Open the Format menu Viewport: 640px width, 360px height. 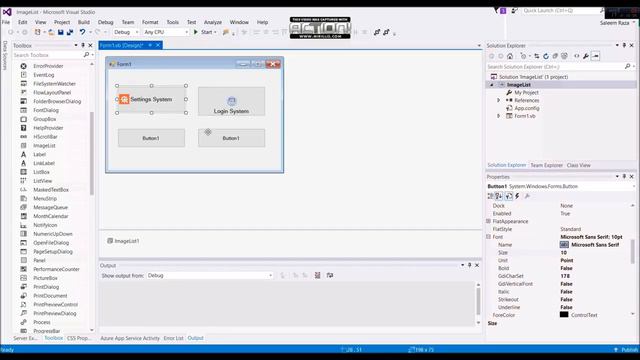pos(150,22)
